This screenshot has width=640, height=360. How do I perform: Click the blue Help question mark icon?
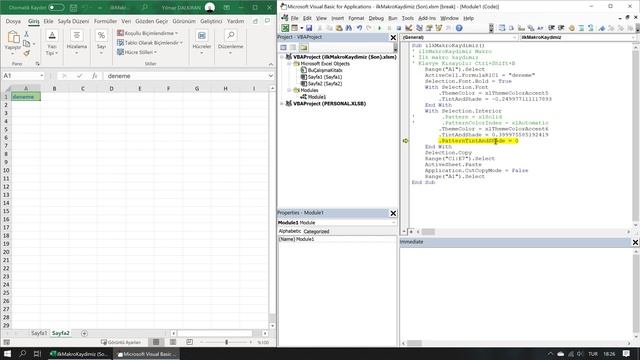point(459,28)
